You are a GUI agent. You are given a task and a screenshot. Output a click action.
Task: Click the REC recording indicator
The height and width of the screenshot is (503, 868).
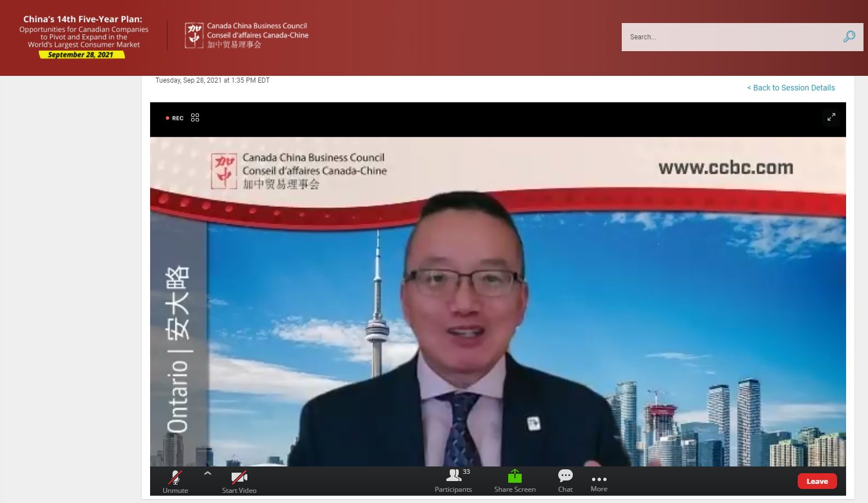(175, 118)
